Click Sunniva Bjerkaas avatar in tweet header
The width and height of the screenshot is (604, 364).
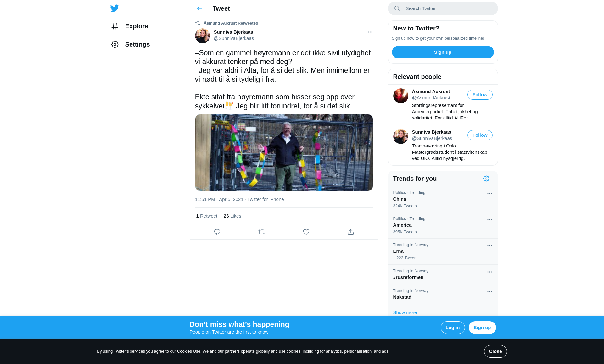click(203, 36)
